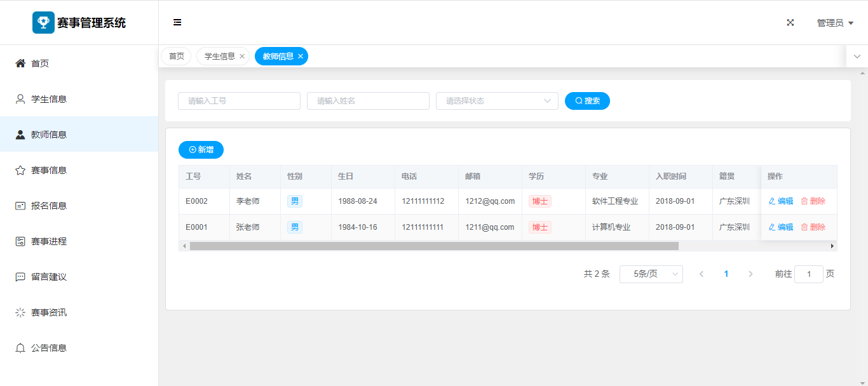868x386 pixels.
Task: Open 赛事资讯 in sidebar
Action: tap(49, 312)
